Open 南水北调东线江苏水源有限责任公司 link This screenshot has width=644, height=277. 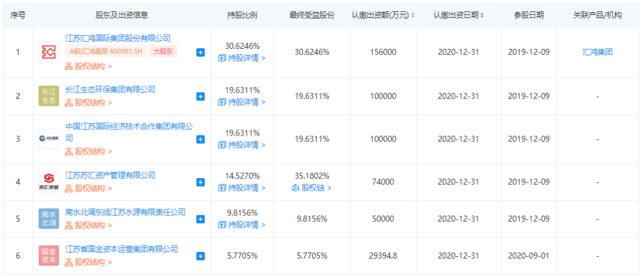click(x=125, y=212)
